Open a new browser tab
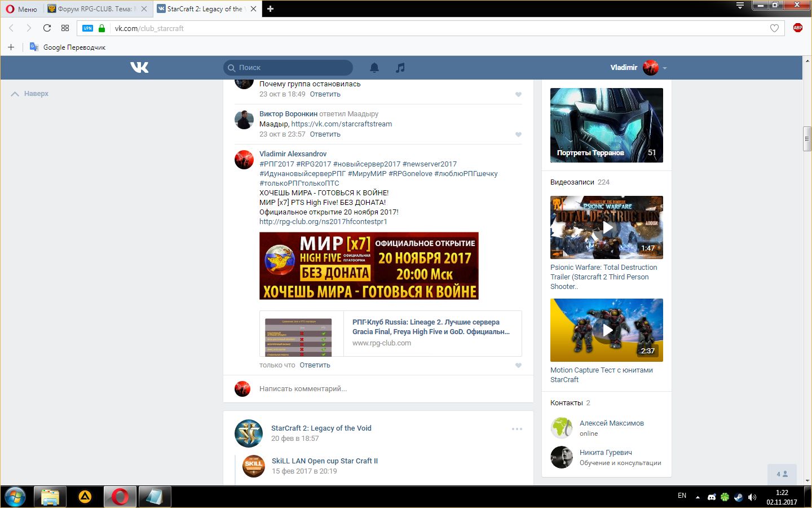The height and width of the screenshot is (508, 812). click(270, 9)
